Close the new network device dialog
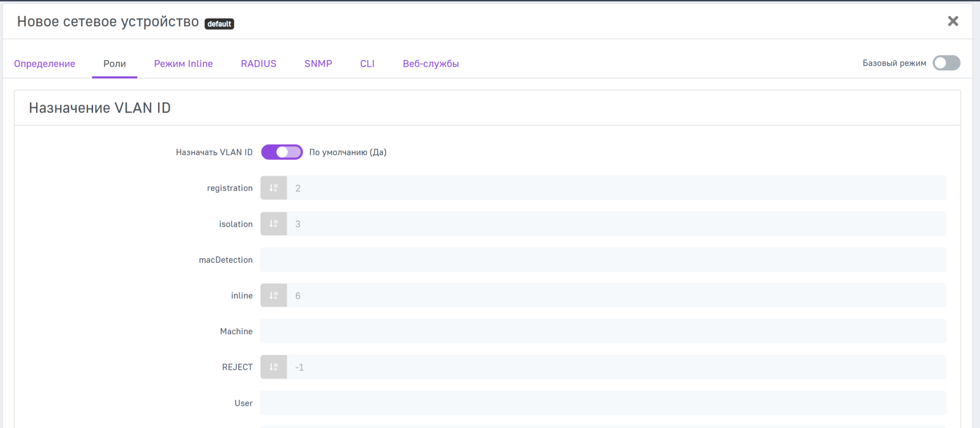 pyautogui.click(x=952, y=21)
